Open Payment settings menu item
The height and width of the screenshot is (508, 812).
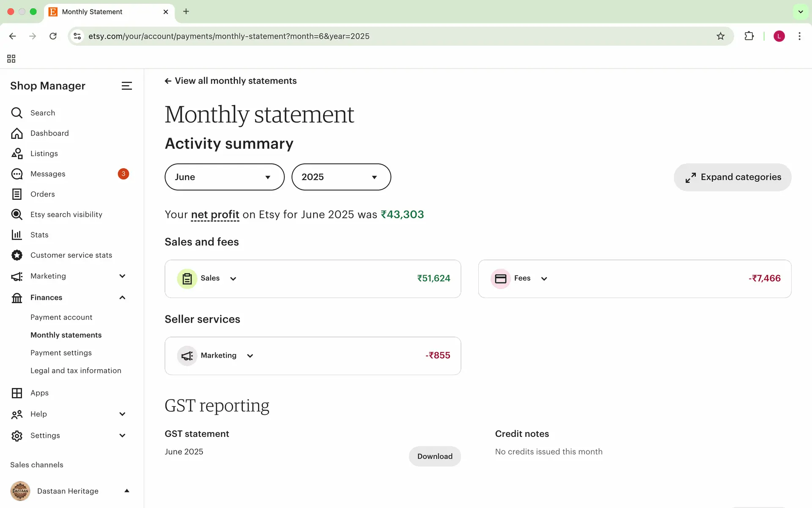[x=61, y=353]
